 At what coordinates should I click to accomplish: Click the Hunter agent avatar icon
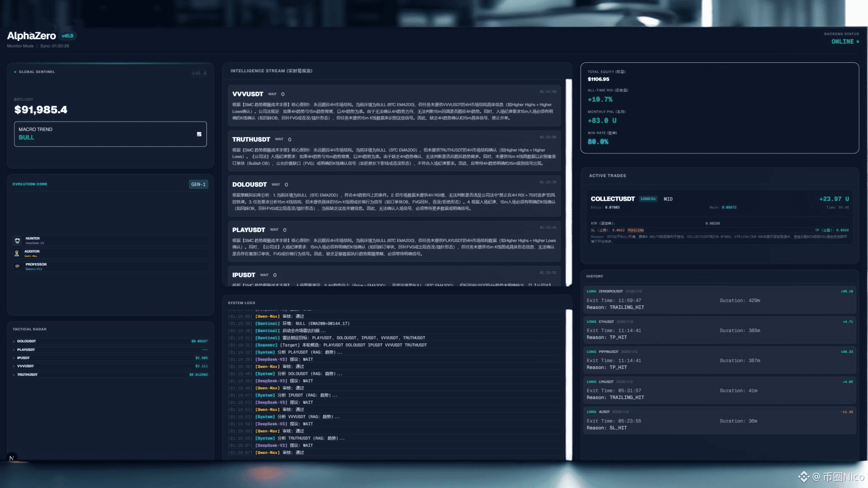tap(17, 241)
